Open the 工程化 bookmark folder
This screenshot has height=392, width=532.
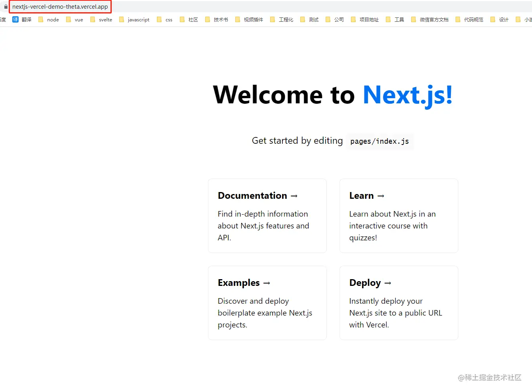point(282,19)
